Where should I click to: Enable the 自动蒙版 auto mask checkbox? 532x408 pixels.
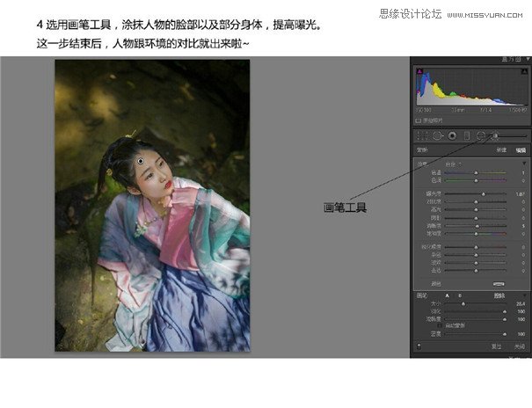[x=440, y=325]
